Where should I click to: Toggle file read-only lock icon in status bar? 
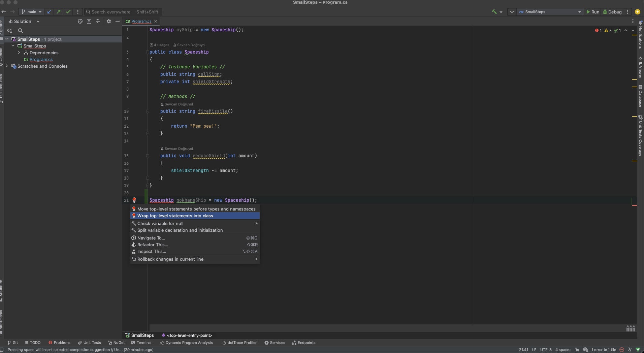tap(577, 350)
